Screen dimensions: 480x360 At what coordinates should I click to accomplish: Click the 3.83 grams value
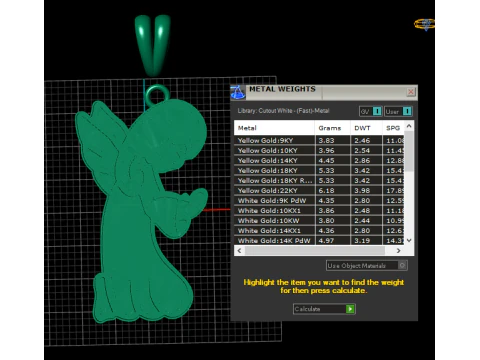pyautogui.click(x=326, y=140)
